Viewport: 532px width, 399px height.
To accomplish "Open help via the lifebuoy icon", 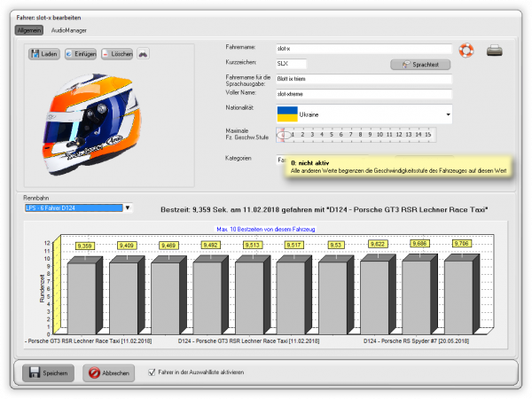I will click(468, 51).
